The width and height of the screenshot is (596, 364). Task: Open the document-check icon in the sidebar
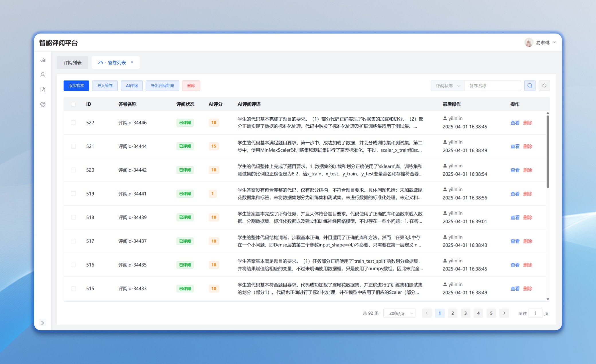(43, 90)
